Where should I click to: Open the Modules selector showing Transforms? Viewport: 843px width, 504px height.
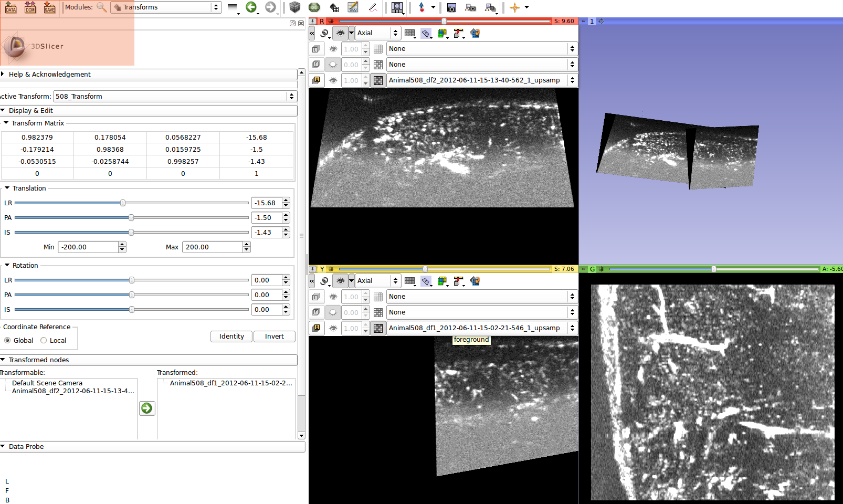coord(166,7)
